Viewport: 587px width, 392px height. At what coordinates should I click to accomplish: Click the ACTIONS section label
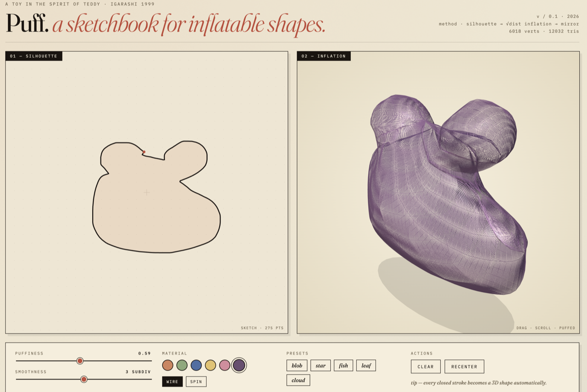click(422, 353)
